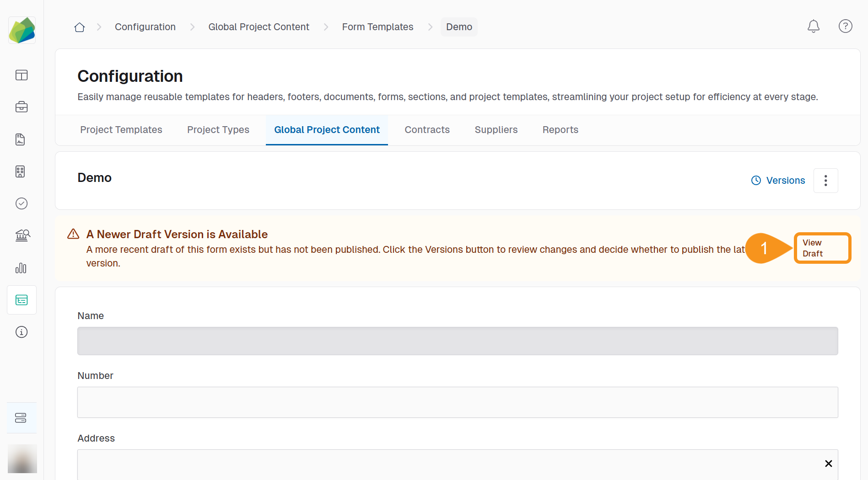Click the info circle sidebar icon
Viewport: 868px width, 480px height.
pos(22,332)
